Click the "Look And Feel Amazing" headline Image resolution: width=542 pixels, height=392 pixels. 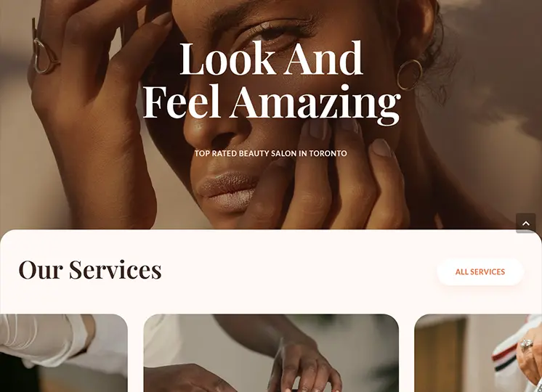coord(271,80)
